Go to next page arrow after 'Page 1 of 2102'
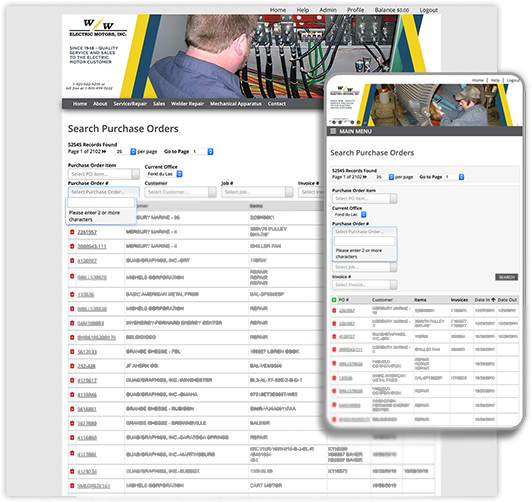The height and width of the screenshot is (502, 532). 104,151
